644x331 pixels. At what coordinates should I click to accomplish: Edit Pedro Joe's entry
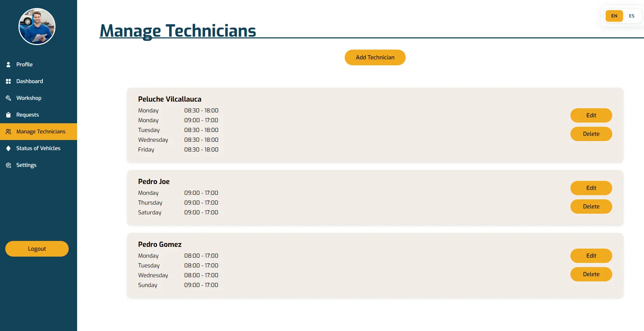pyautogui.click(x=591, y=188)
